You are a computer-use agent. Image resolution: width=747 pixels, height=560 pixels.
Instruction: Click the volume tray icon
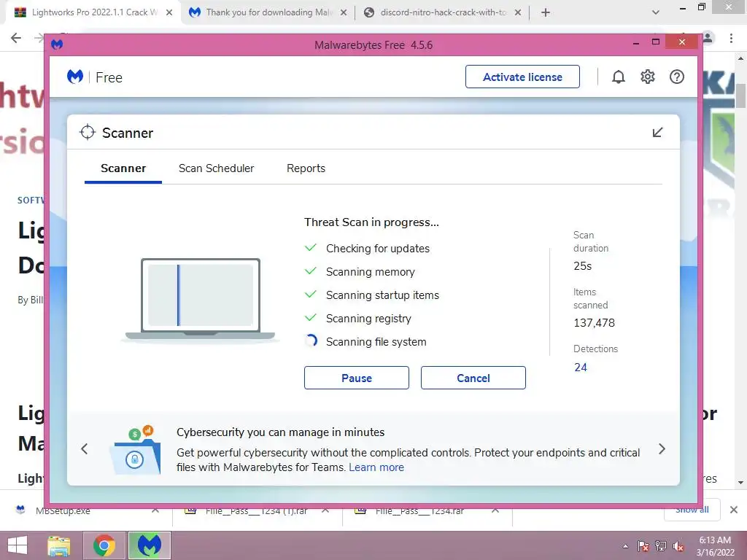pos(678,546)
